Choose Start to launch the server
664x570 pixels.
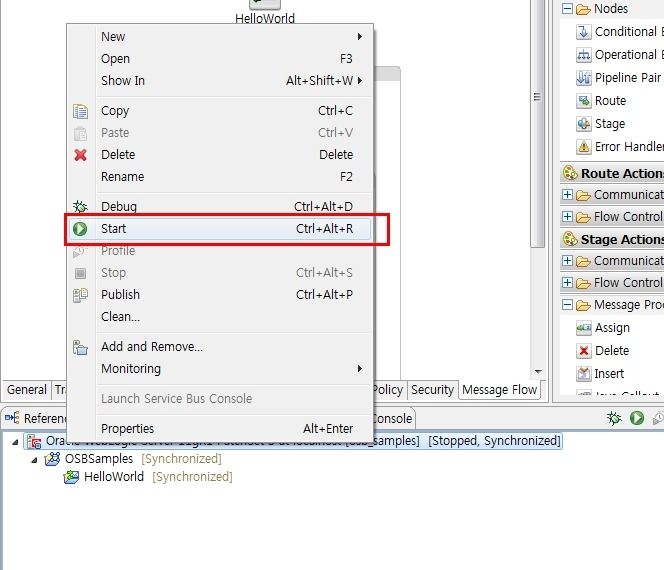tap(220, 229)
